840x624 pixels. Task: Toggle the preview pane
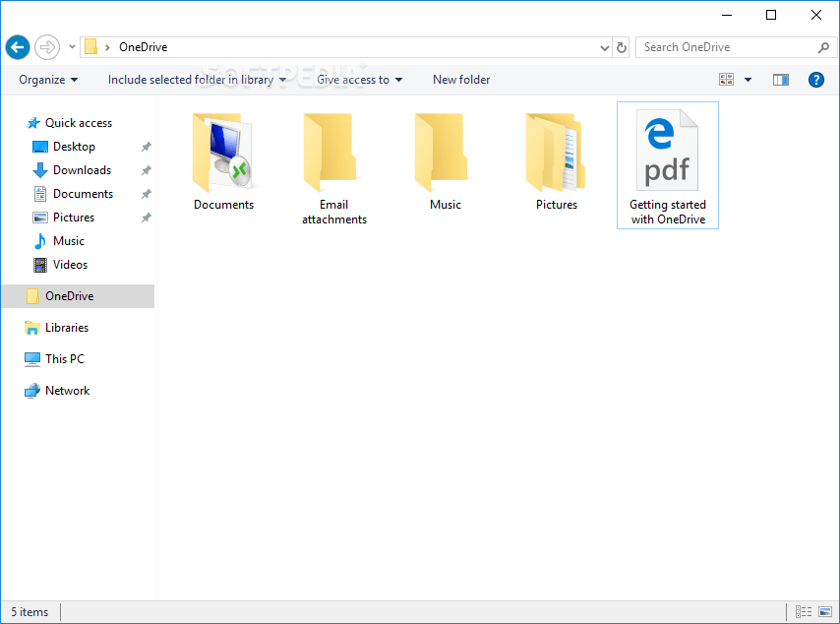(x=781, y=80)
